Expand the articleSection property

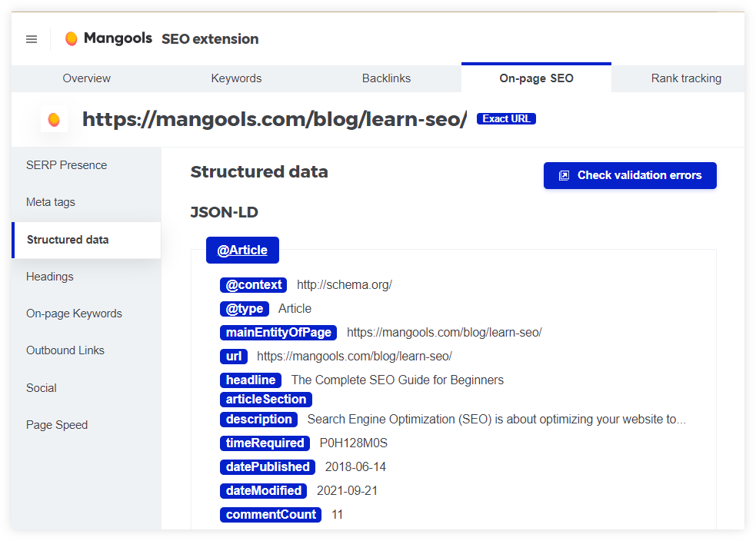pos(265,399)
